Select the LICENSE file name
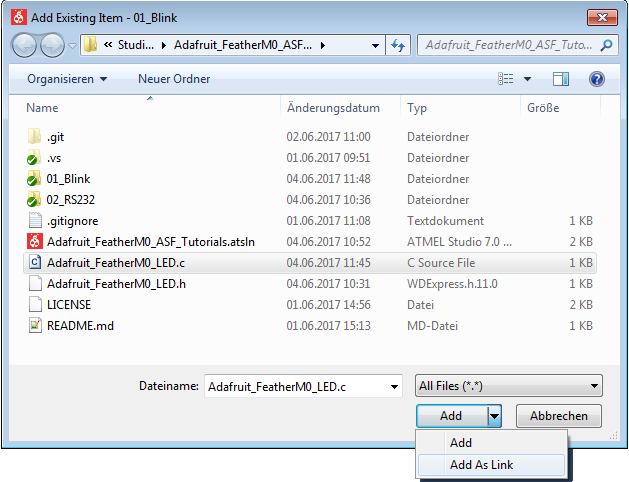Viewport: 629px width, 482px height. 69,305
